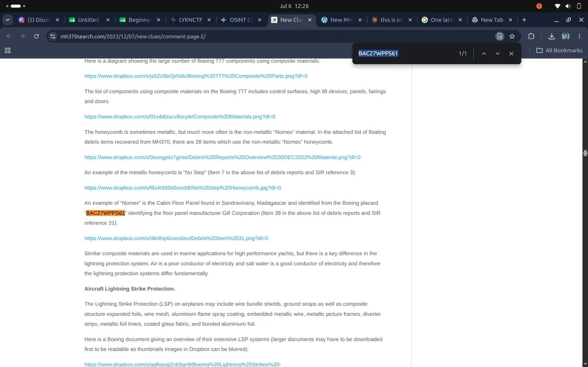Go to previous find result arrow
Image resolution: width=588 pixels, height=367 pixels.
pyautogui.click(x=484, y=53)
